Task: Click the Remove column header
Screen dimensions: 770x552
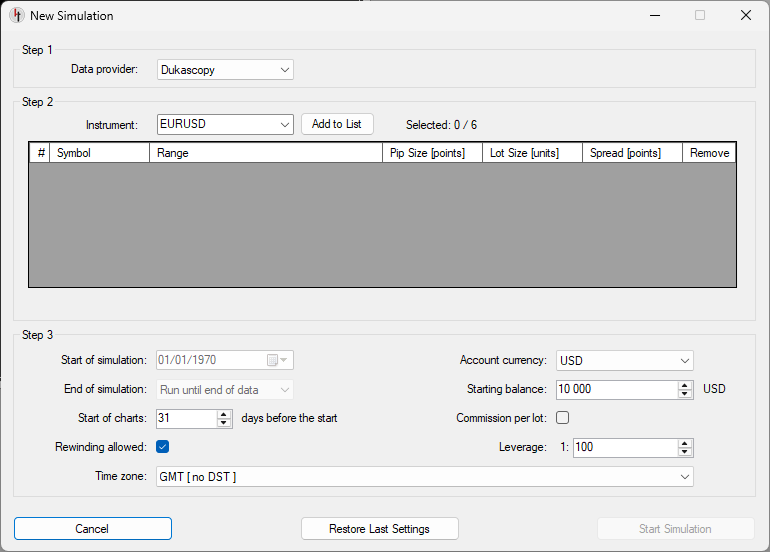Action: [709, 153]
